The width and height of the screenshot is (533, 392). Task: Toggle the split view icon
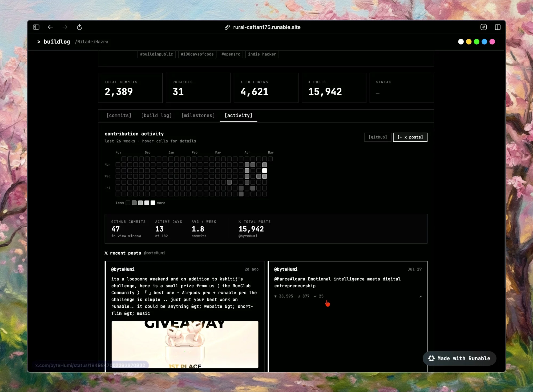pyautogui.click(x=498, y=27)
